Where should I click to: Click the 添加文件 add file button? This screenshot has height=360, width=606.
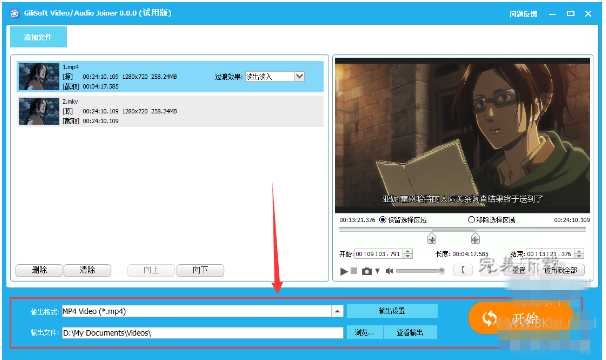(x=38, y=37)
